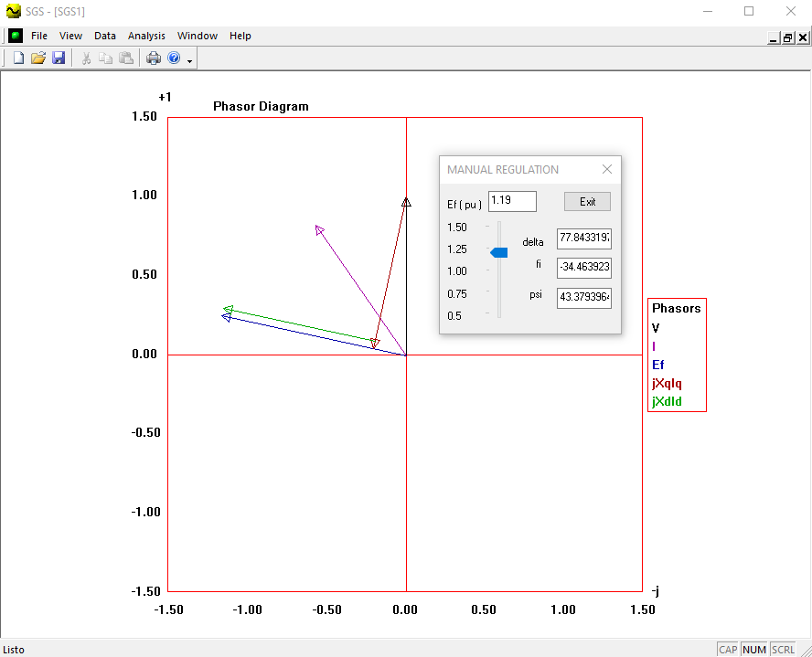This screenshot has height=657, width=812.
Task: Open the Analysis menu
Action: tap(146, 36)
